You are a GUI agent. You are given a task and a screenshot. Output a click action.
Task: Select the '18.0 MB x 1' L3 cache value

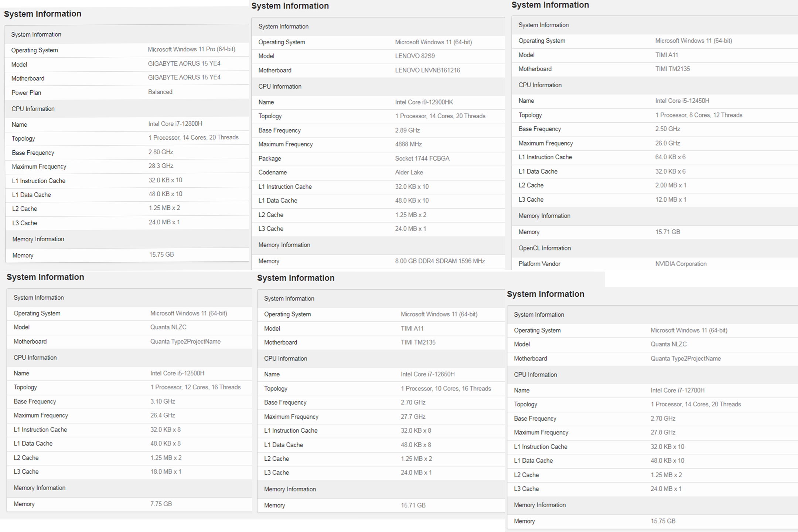[x=166, y=472]
